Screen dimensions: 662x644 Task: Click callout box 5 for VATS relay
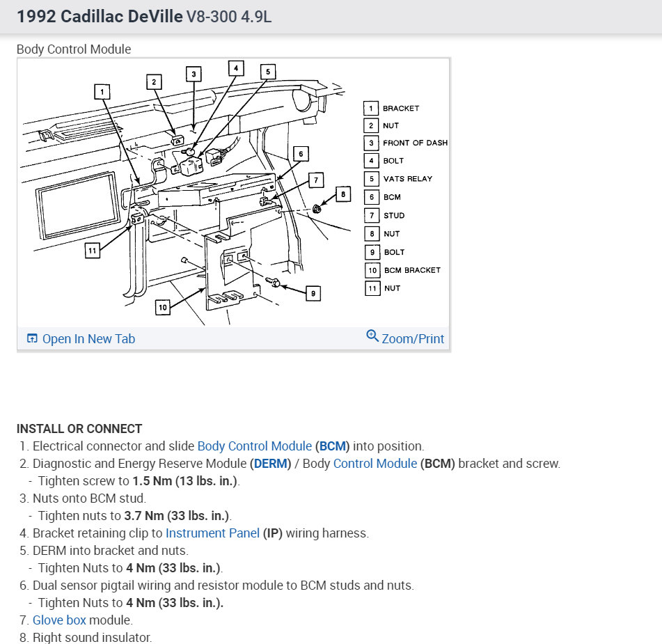coord(268,72)
